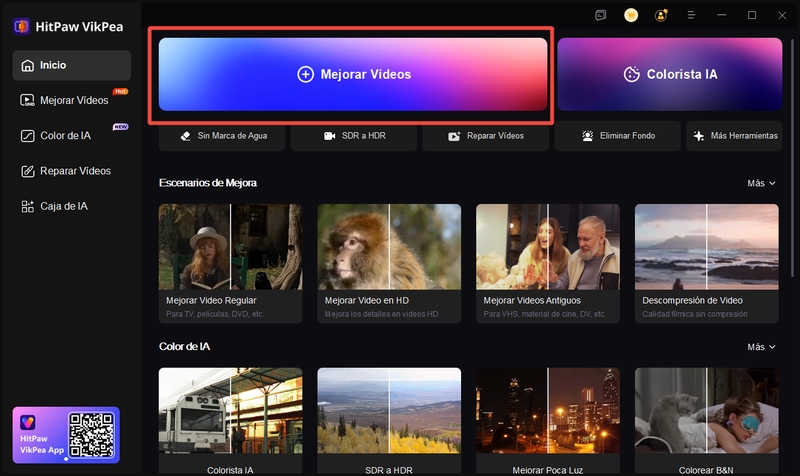Viewport: 800px width, 476px height.
Task: Open Caja de IA in the sidebar
Action: 66,206
